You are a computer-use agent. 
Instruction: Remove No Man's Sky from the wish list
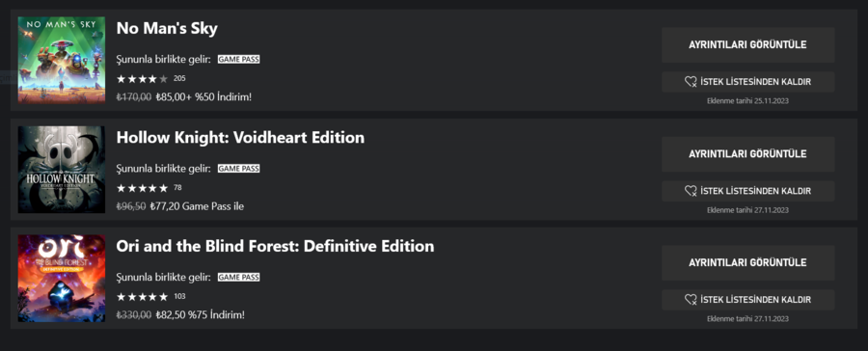[747, 82]
